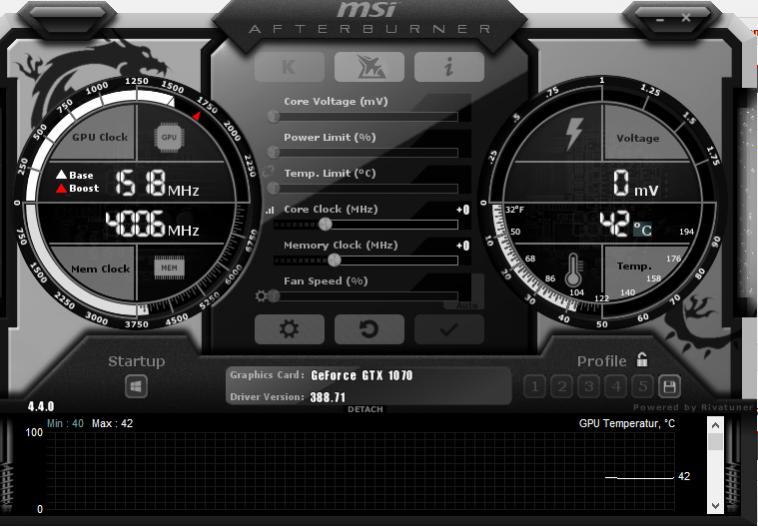758x530 pixels.
Task: Open the Kombustor stress test (K) button
Action: coord(289,67)
